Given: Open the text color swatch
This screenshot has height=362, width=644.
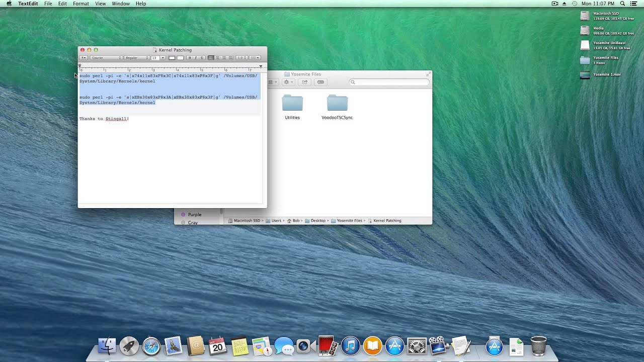Looking at the screenshot, I should pyautogui.click(x=172, y=58).
